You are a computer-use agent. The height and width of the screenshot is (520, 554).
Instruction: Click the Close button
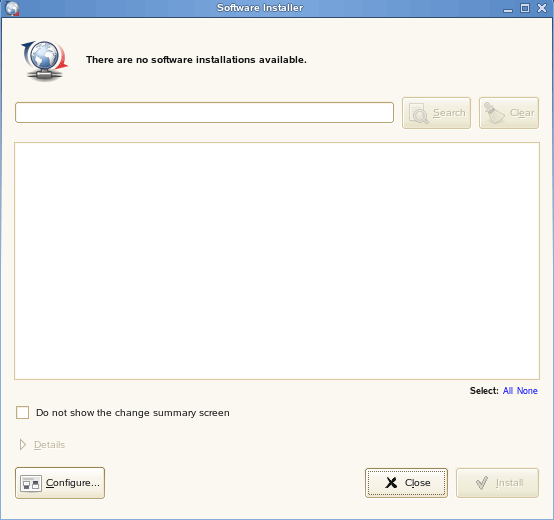(406, 483)
